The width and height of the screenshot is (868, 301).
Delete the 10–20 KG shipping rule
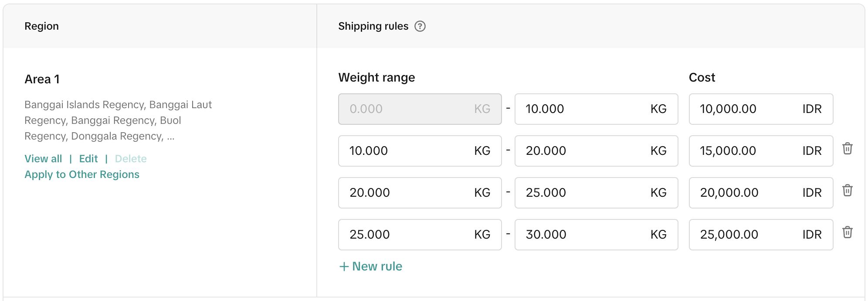847,149
